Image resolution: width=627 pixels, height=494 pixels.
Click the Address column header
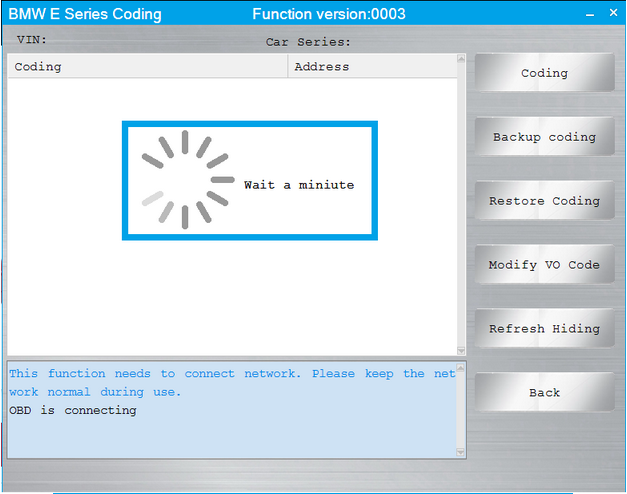(x=372, y=66)
